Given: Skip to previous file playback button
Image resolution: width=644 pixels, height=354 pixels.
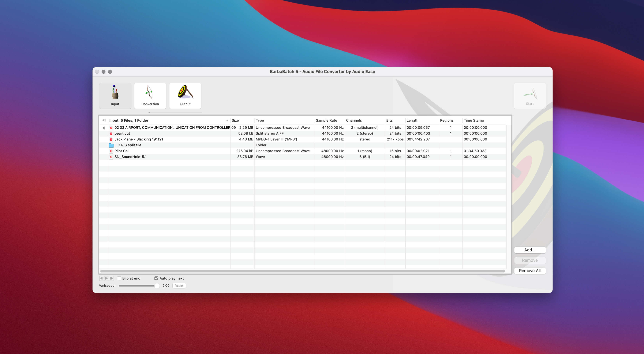Looking at the screenshot, I should (x=102, y=278).
